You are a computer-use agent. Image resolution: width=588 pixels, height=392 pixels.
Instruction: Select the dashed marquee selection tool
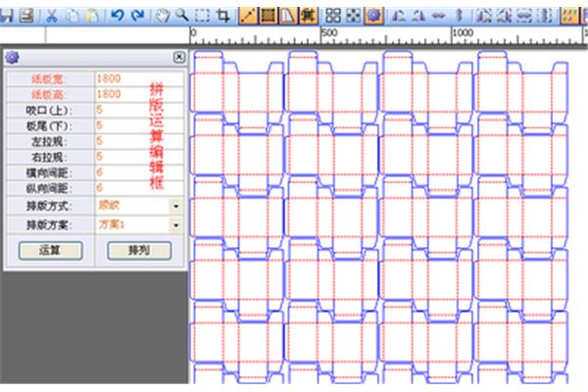(x=203, y=16)
